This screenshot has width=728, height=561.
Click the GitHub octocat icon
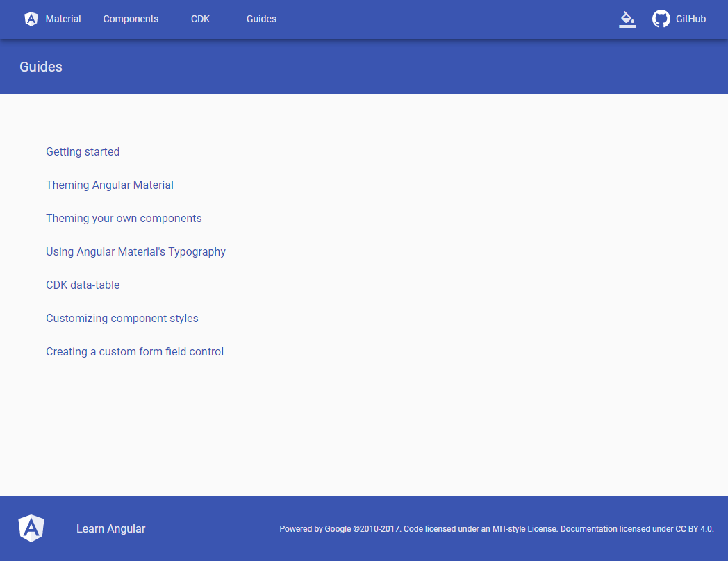tap(661, 19)
